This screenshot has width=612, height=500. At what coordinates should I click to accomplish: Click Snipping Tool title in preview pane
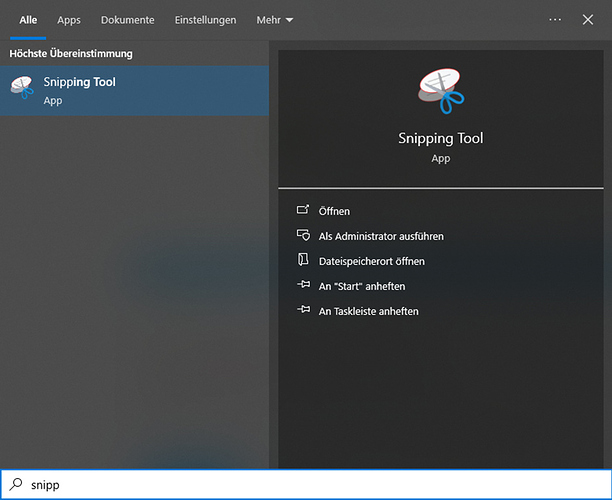[441, 138]
